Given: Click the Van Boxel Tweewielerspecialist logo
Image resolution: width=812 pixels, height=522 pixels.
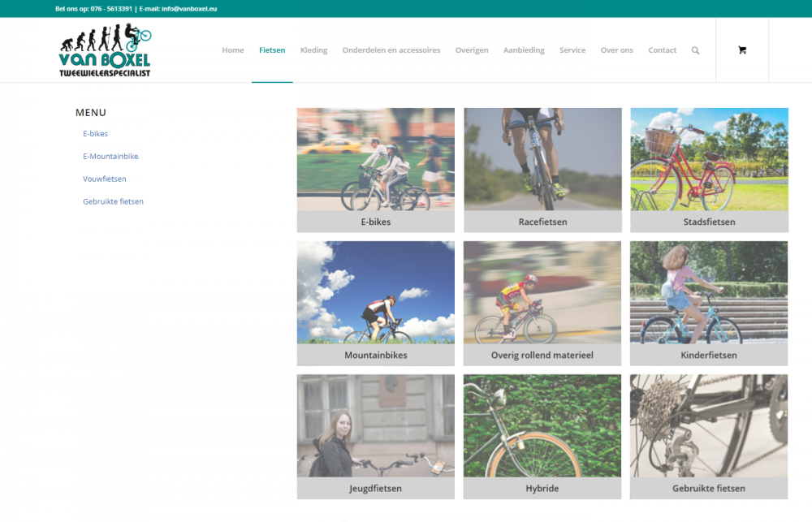Looking at the screenshot, I should 105,50.
